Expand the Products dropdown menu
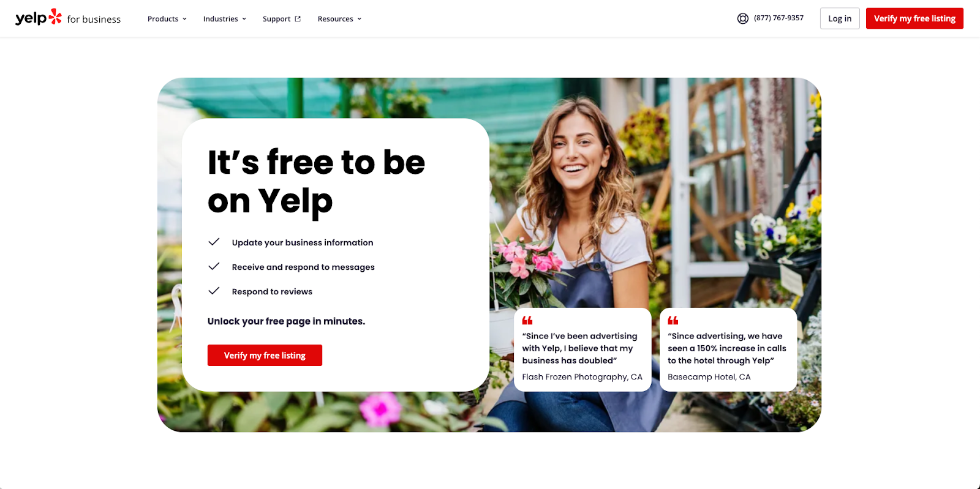980x489 pixels. pos(167,19)
